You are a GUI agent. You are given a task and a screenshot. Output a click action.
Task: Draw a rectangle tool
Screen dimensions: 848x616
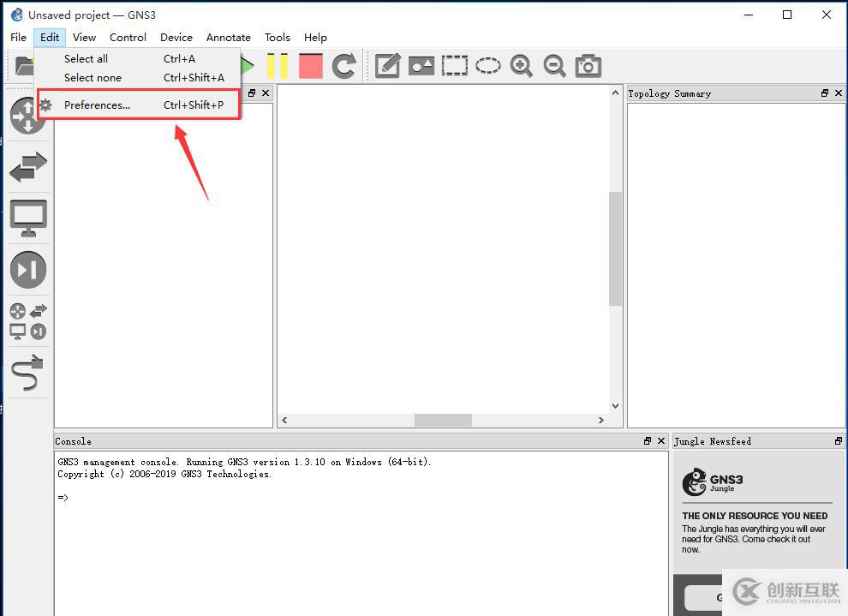tap(454, 66)
